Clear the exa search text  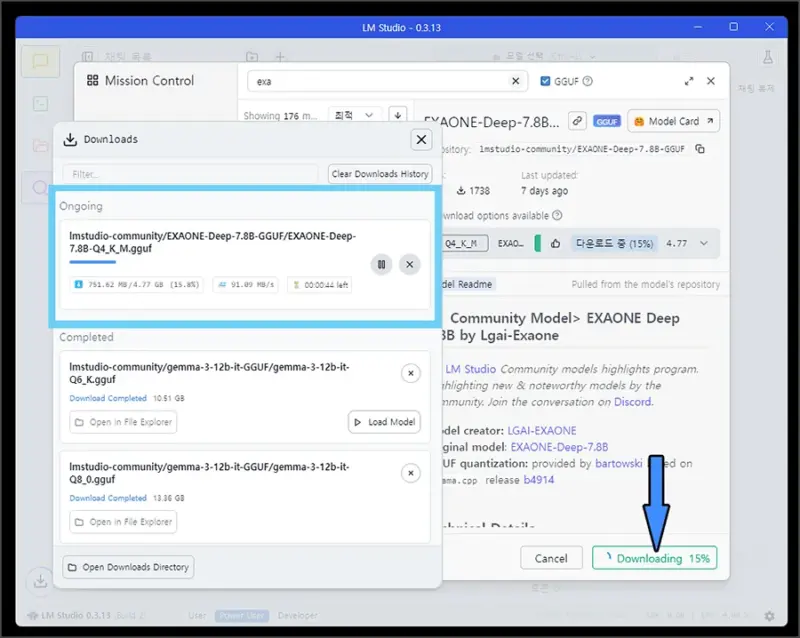[515, 81]
